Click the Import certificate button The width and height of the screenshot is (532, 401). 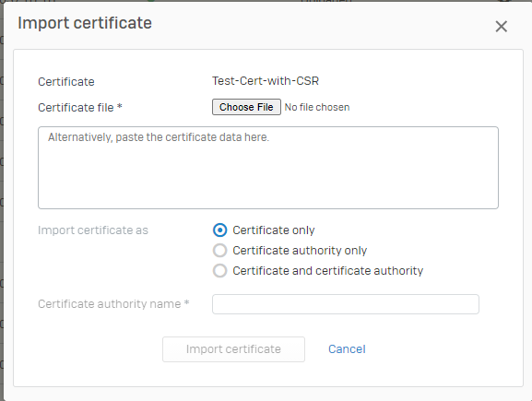(233, 349)
